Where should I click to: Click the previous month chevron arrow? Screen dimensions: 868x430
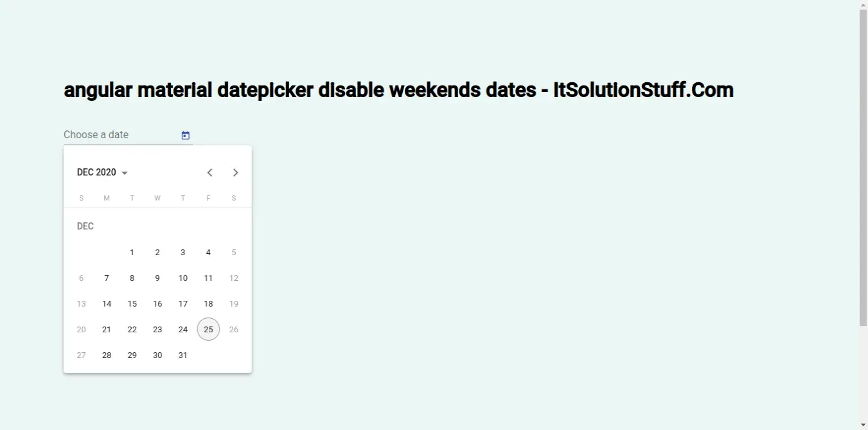click(x=209, y=172)
